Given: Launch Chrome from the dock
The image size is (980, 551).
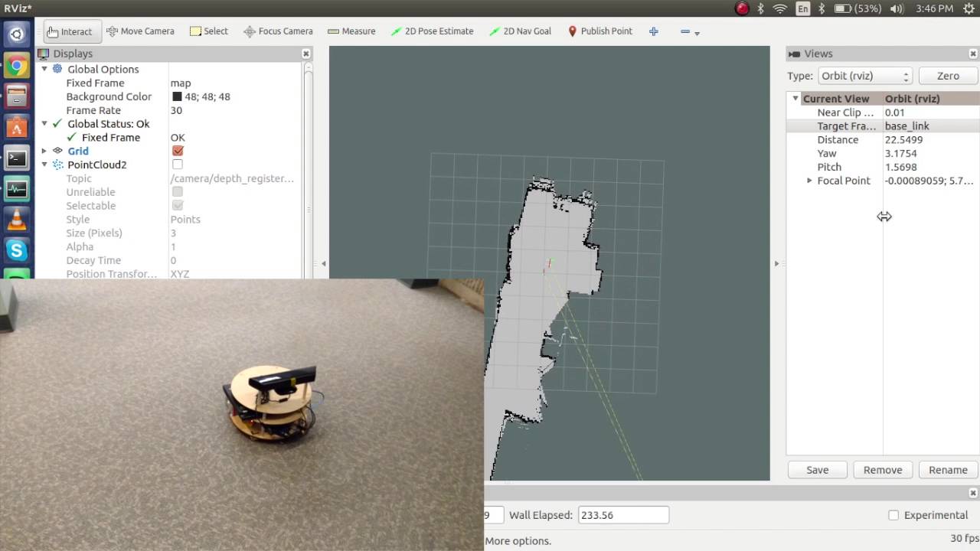Looking at the screenshot, I should click(17, 66).
